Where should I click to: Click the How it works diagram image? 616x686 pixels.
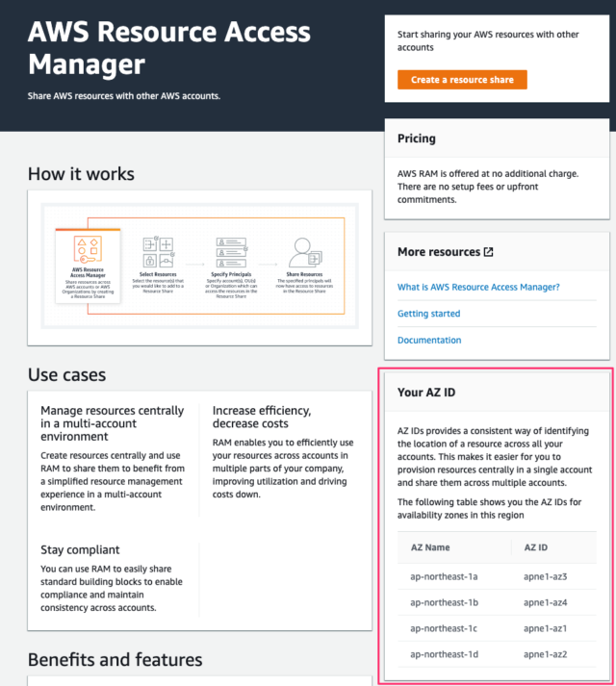[x=199, y=266]
